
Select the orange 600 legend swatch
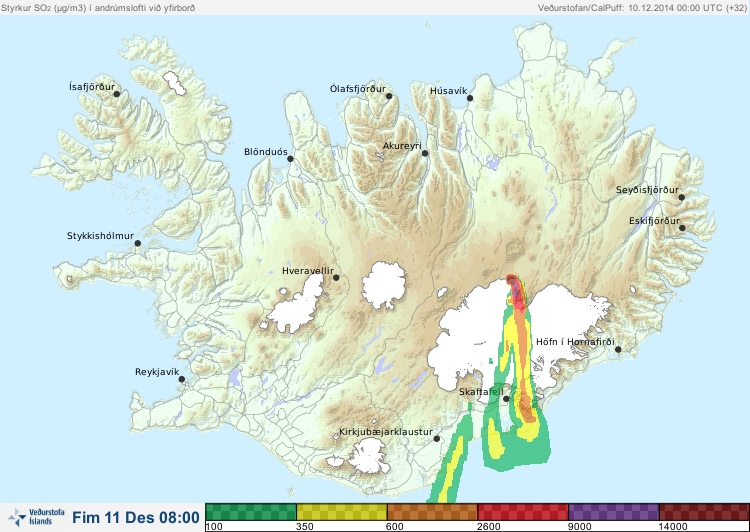[432, 512]
